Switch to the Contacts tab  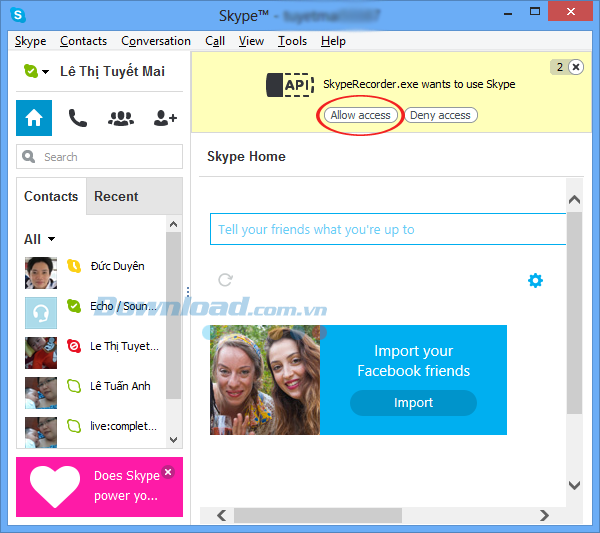[51, 196]
